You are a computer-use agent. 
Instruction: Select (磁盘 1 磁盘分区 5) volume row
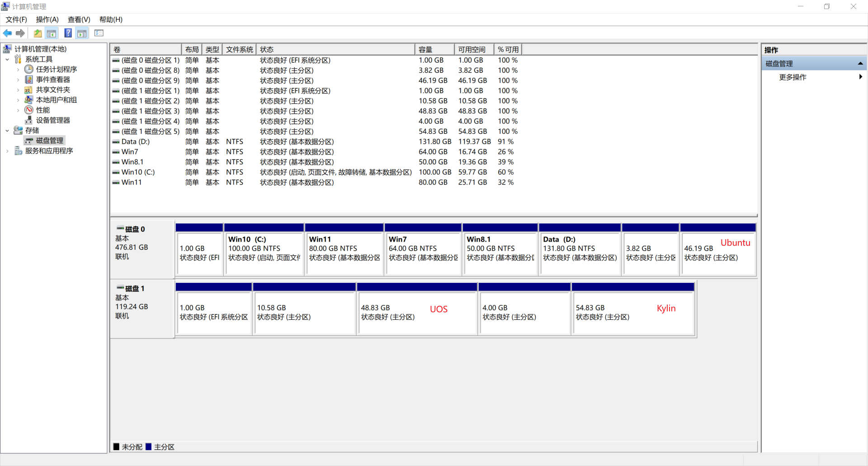[x=316, y=132]
